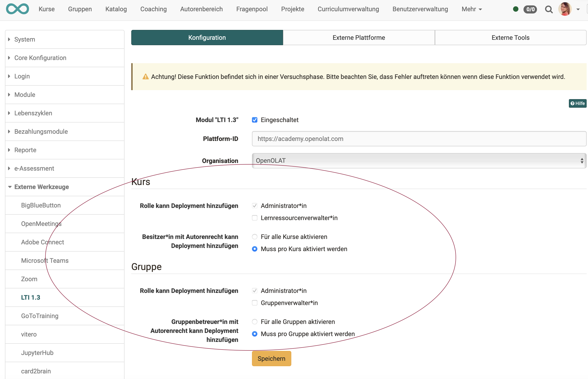Click the OpenOLAT infinity logo icon
Screen dimensions: 588x379
click(x=17, y=9)
